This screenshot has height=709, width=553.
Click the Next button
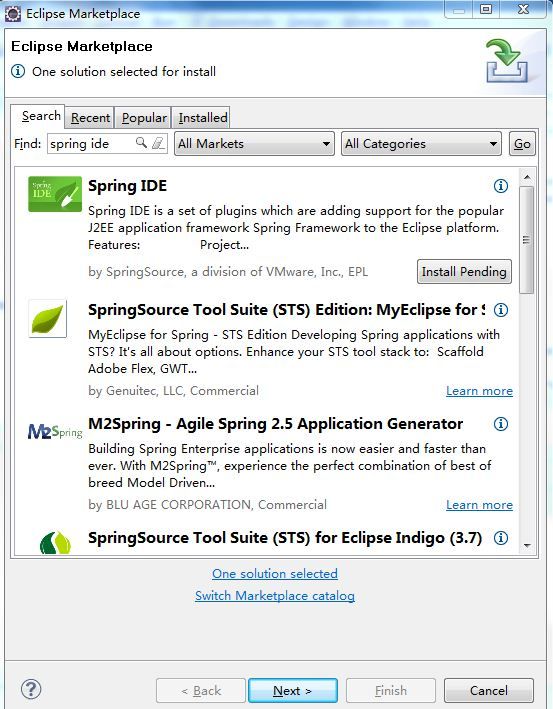click(x=293, y=690)
